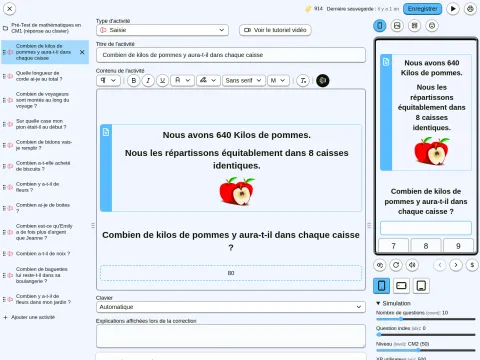
Task: Select the landscape device view
Action: [x=401, y=286]
